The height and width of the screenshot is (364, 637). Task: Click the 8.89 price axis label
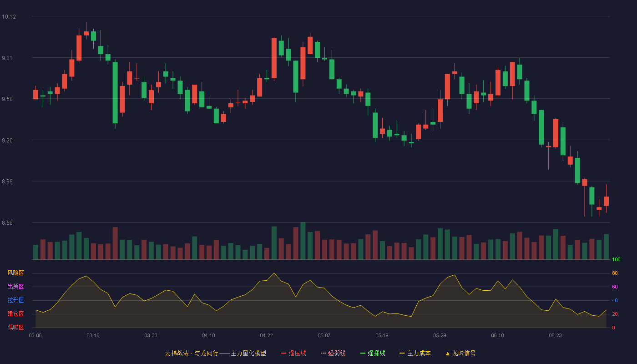pyautogui.click(x=7, y=182)
